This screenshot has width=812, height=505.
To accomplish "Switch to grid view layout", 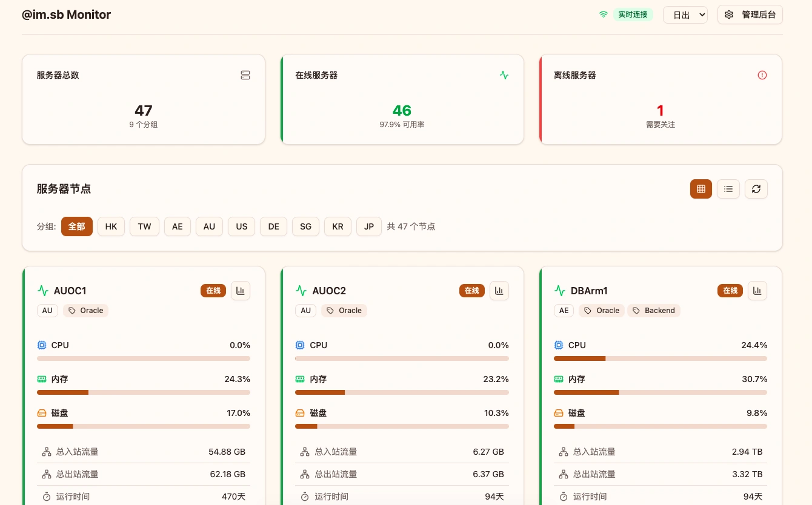I will pos(701,189).
